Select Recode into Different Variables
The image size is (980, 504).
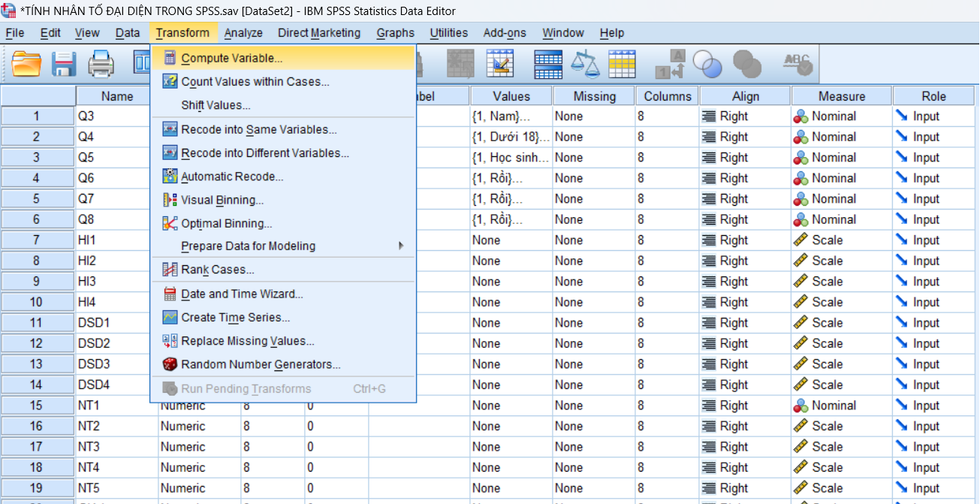click(x=264, y=153)
